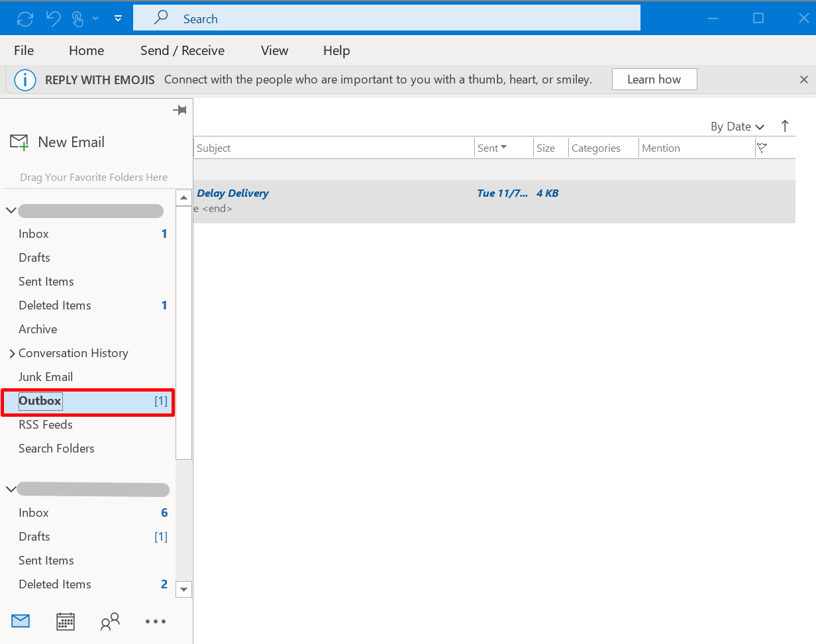816x644 pixels.
Task: Click inside the Search box
Action: [387, 18]
